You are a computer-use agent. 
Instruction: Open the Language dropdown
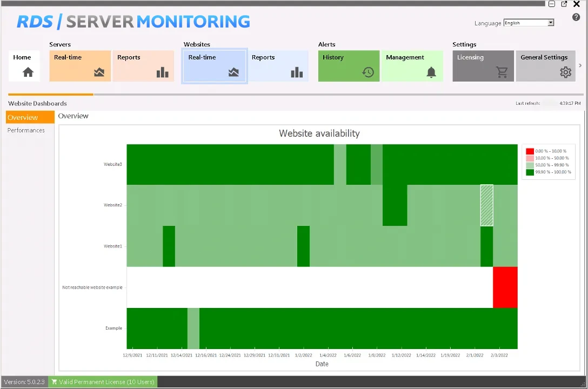[529, 23]
